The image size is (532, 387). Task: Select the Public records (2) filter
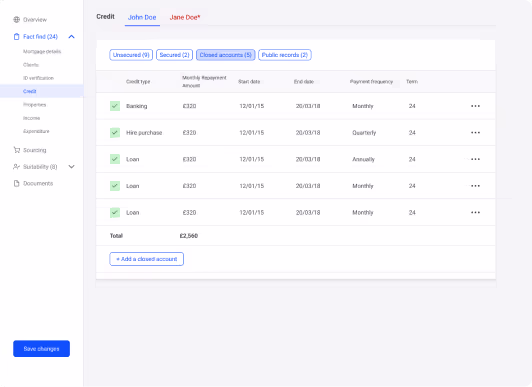point(285,55)
